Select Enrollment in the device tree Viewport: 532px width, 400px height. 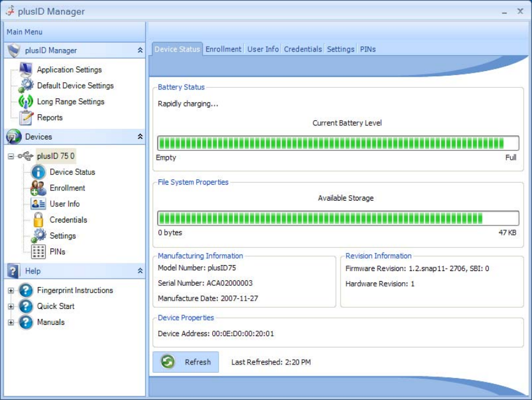67,188
